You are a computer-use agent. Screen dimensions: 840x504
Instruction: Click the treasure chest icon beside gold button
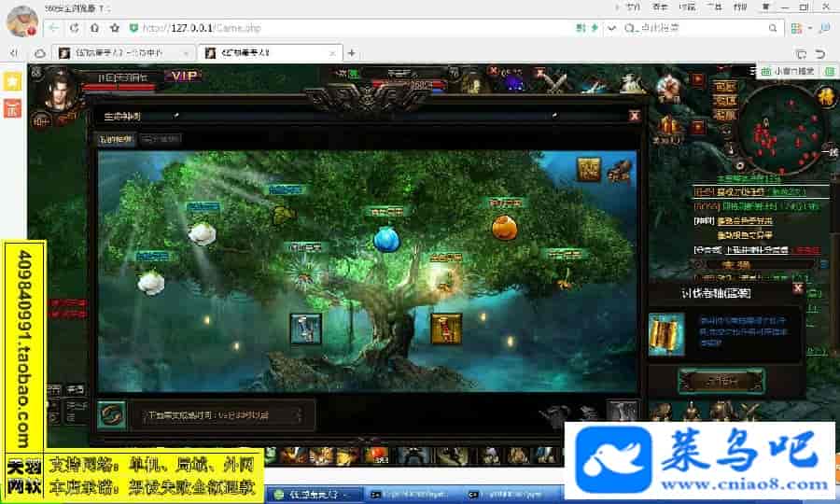pos(619,170)
